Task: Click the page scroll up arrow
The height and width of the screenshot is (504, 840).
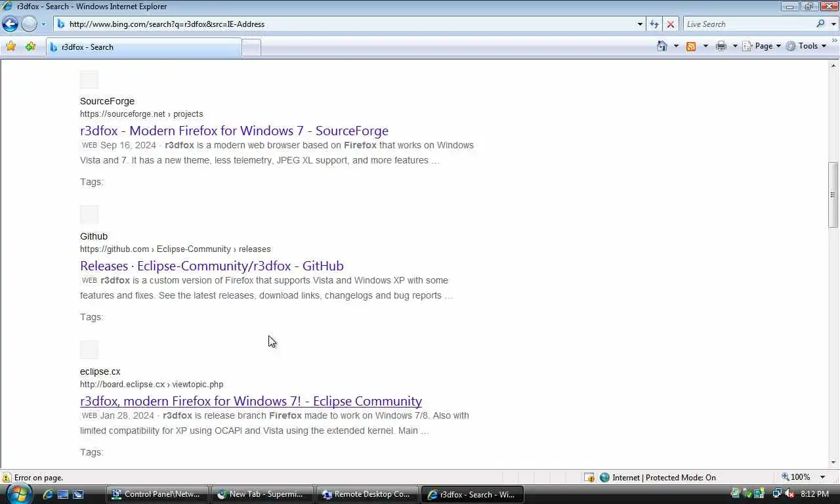Action: click(833, 66)
